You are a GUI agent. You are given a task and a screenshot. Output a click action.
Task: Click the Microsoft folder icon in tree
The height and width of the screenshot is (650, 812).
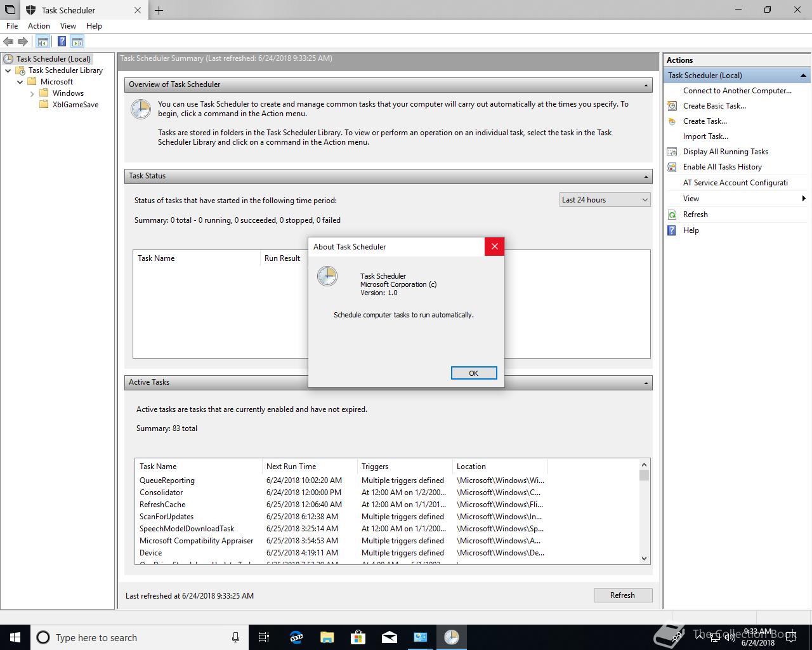pos(32,82)
